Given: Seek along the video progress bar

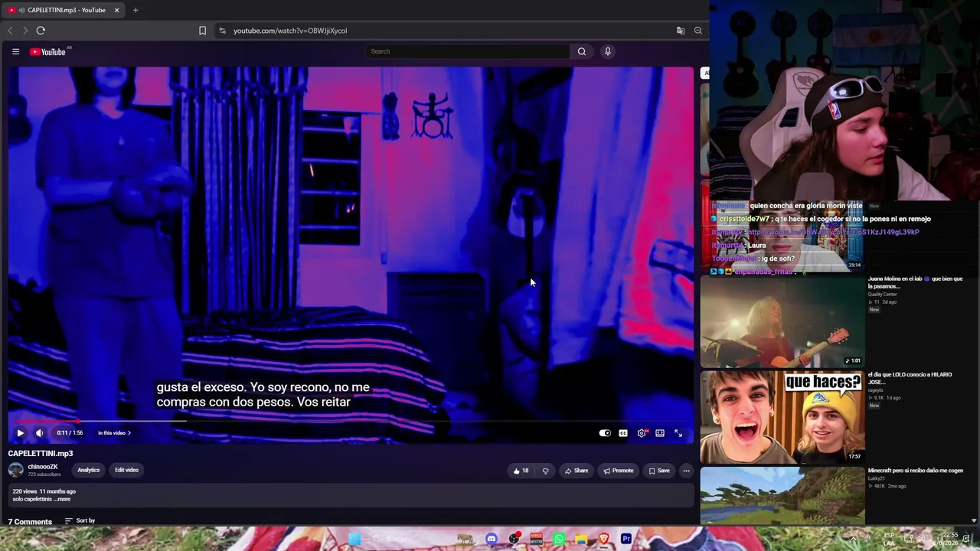Looking at the screenshot, I should [x=351, y=421].
